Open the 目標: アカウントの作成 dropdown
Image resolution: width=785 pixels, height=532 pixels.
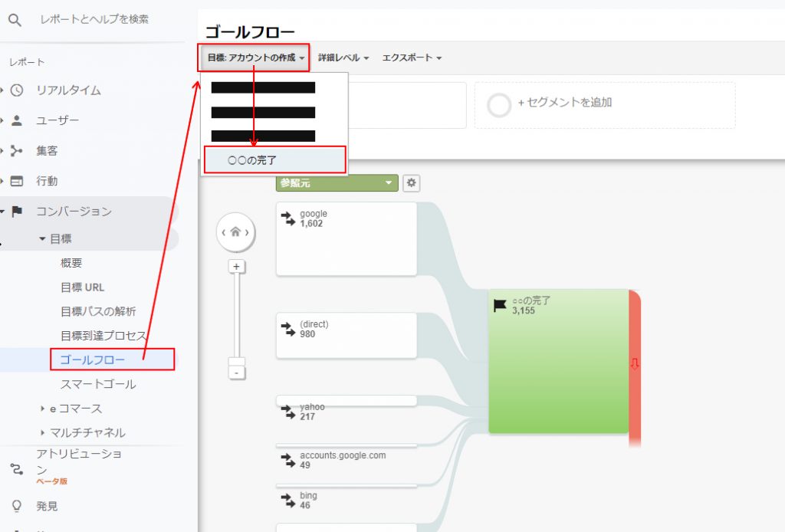[254, 57]
